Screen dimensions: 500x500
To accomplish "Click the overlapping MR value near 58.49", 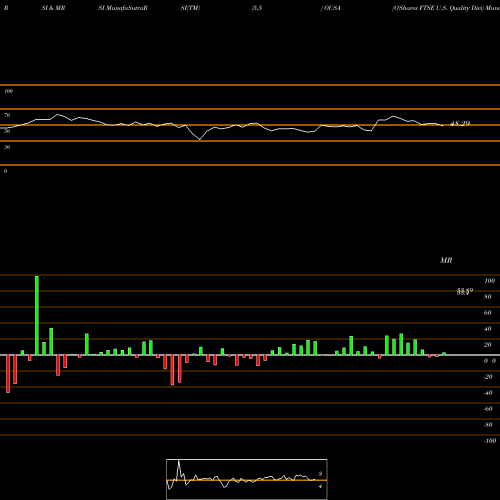I will tap(465, 292).
